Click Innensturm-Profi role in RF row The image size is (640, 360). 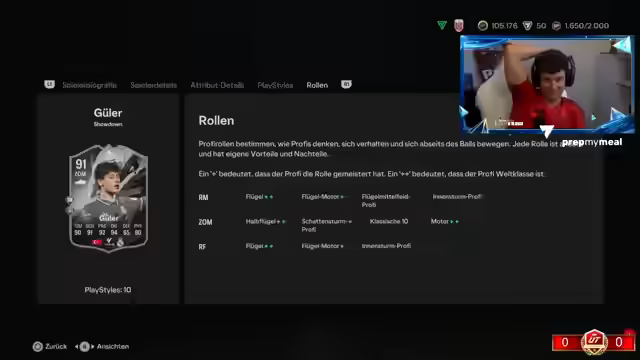pyautogui.click(x=386, y=246)
